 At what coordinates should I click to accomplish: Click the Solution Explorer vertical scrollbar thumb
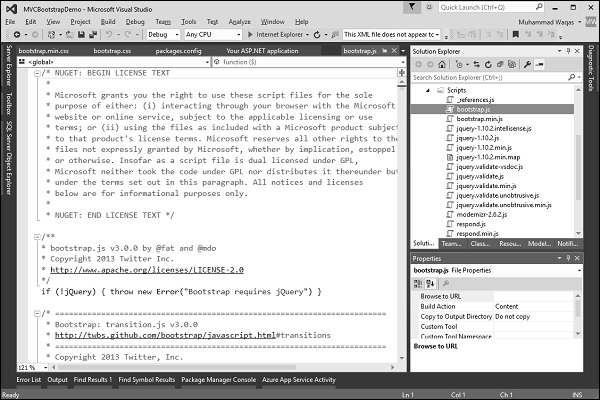tap(578, 167)
